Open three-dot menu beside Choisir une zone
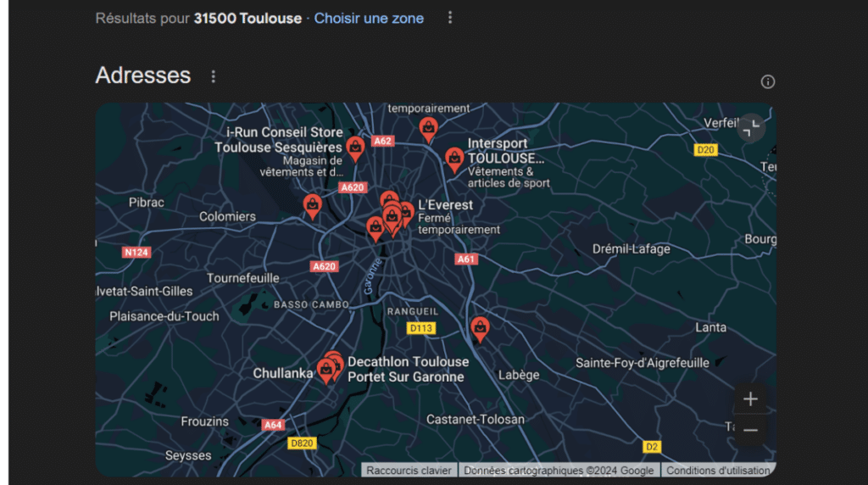868x485 pixels. (450, 18)
